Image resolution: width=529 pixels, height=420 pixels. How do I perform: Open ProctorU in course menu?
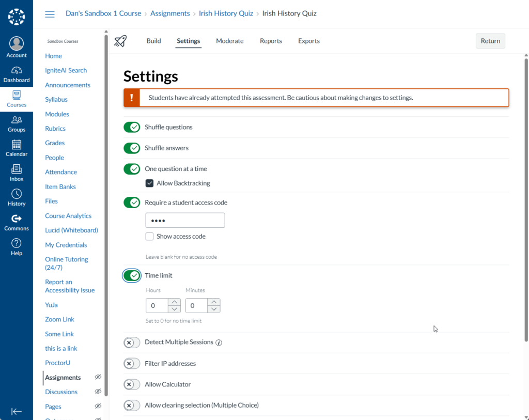pos(57,363)
